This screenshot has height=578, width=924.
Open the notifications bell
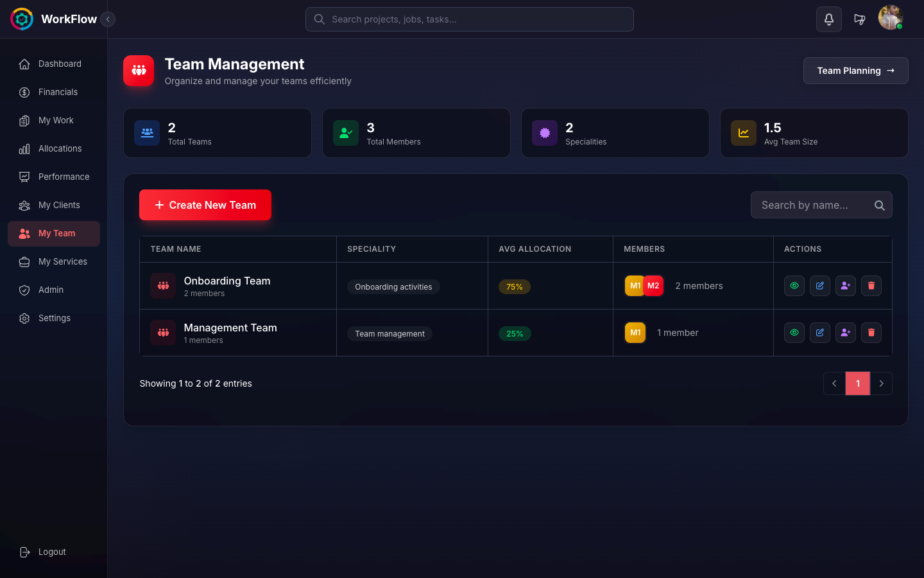(x=828, y=19)
